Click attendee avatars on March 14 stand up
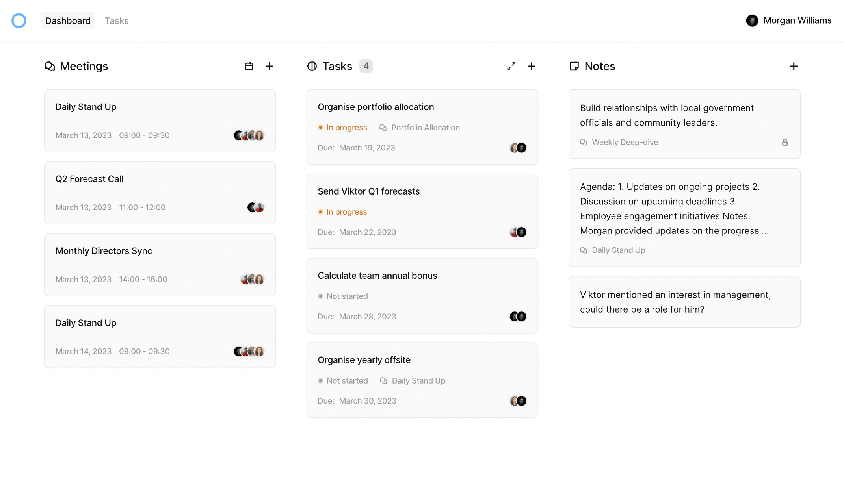The width and height of the screenshot is (844, 504). (x=249, y=351)
